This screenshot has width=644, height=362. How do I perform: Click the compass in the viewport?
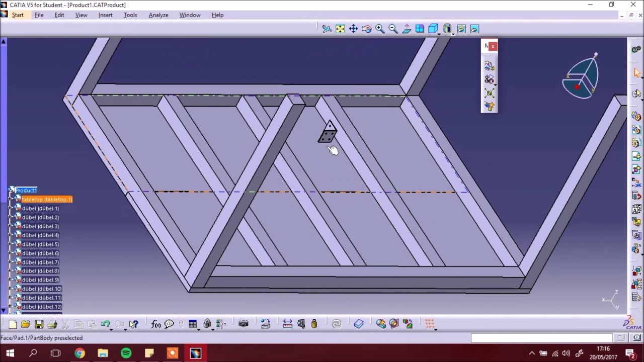(x=581, y=77)
